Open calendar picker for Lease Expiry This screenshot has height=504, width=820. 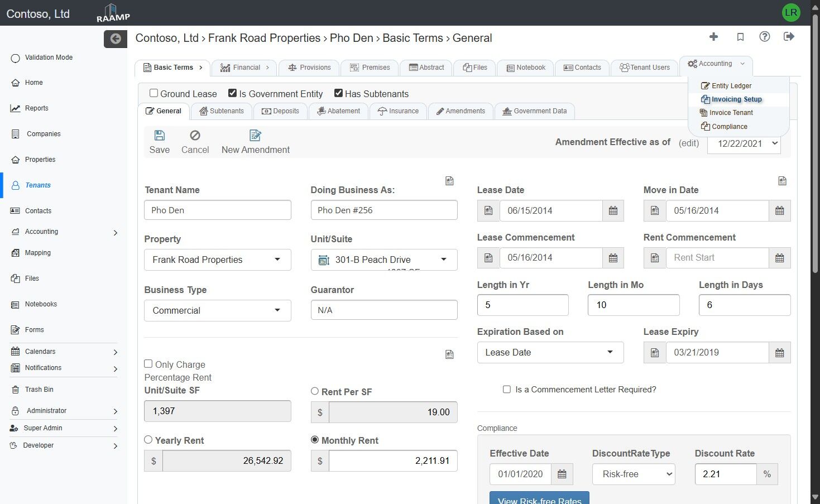point(779,353)
